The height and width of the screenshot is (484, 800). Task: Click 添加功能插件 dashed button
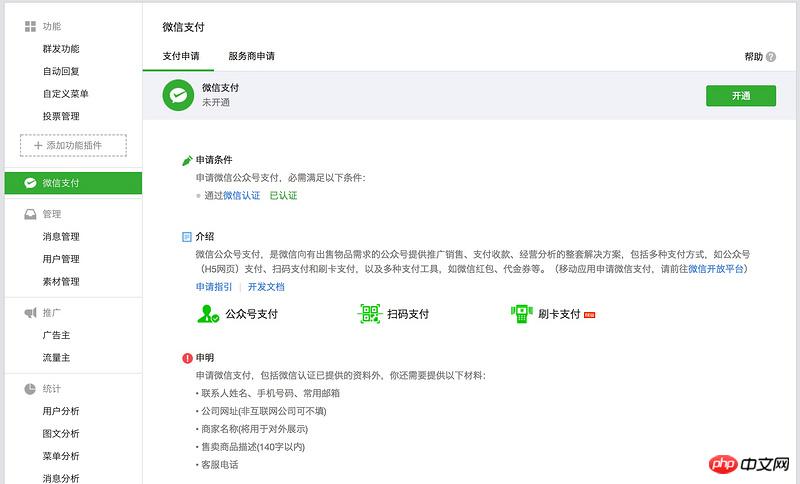(x=73, y=145)
